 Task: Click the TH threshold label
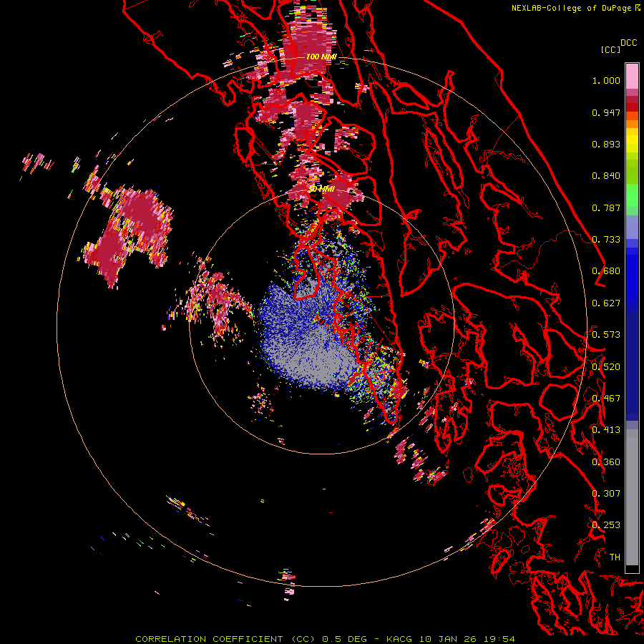(615, 557)
